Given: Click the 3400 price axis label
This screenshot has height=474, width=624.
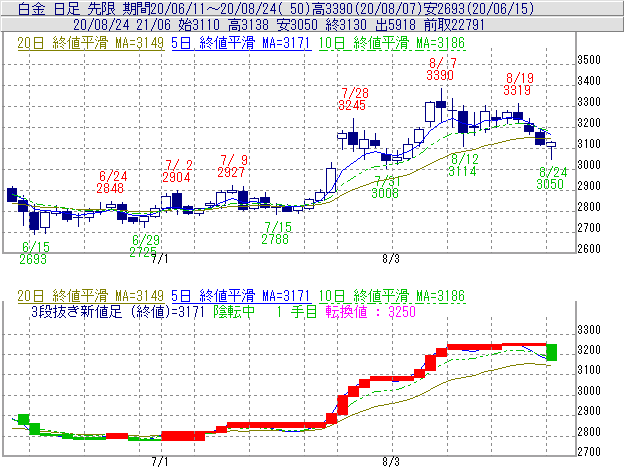Looking at the screenshot, I should pos(589,81).
